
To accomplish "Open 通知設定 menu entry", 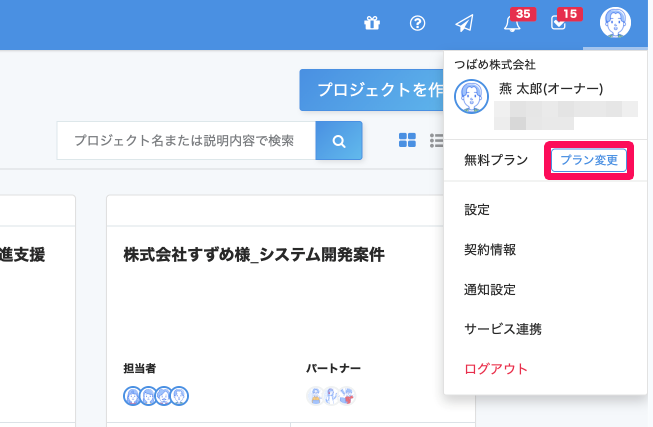I will click(490, 289).
